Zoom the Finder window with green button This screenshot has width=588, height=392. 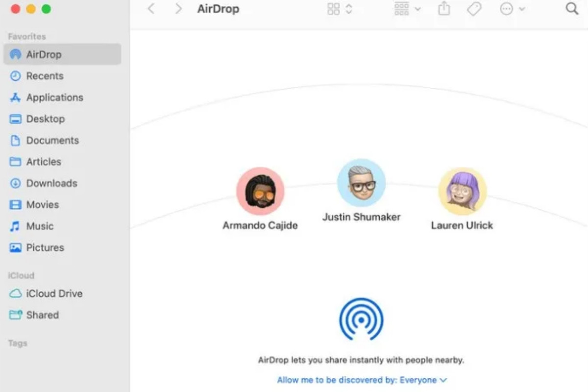[x=46, y=9]
